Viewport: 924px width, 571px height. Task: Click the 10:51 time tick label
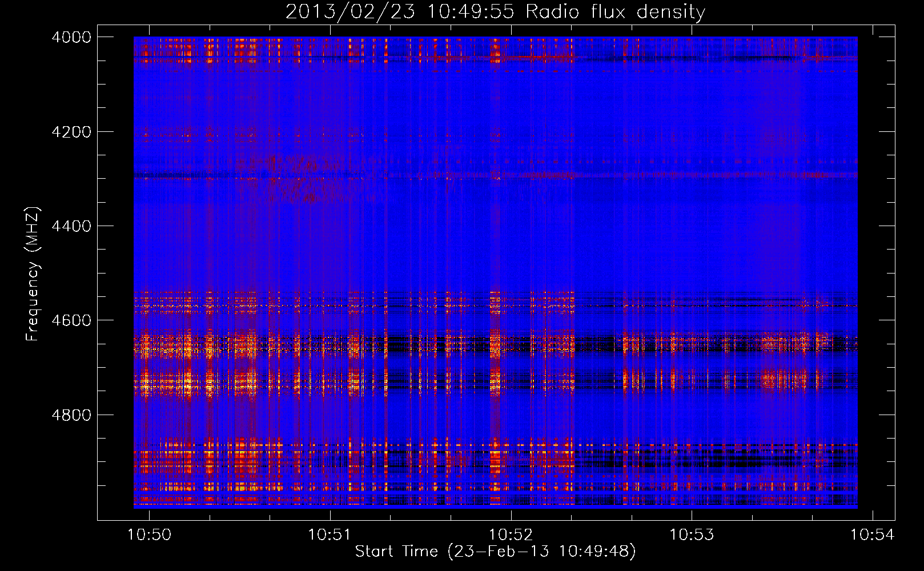pos(330,534)
